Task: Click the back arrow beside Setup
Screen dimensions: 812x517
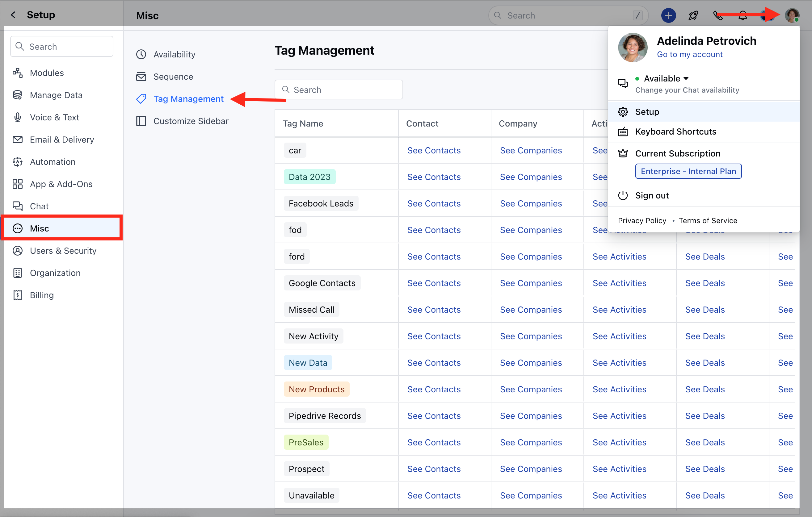Action: [13, 15]
